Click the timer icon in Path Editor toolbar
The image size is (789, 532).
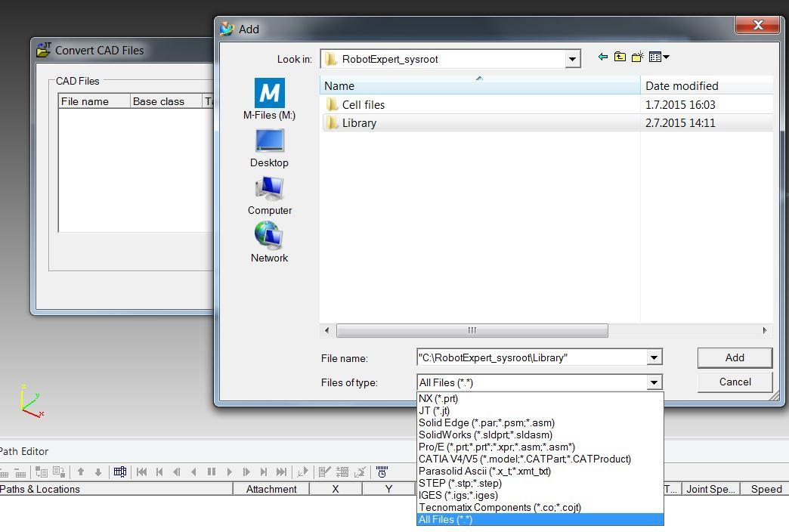coord(382,472)
